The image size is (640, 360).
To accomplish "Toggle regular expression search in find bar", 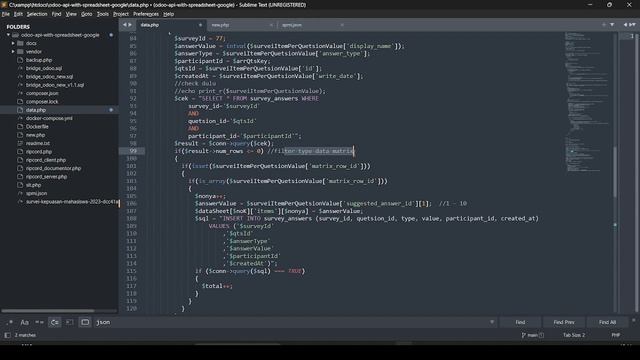I will point(9,322).
